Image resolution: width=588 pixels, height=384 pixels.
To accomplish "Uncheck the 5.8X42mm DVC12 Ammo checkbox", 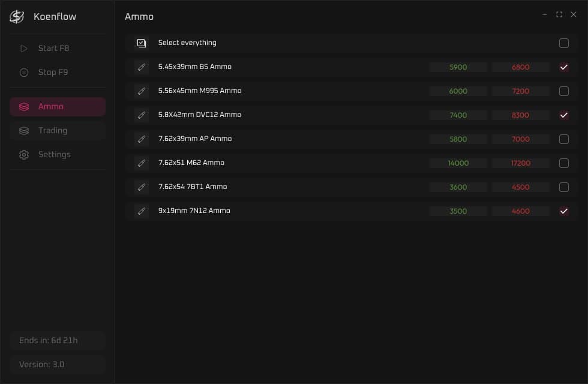I will coord(563,115).
